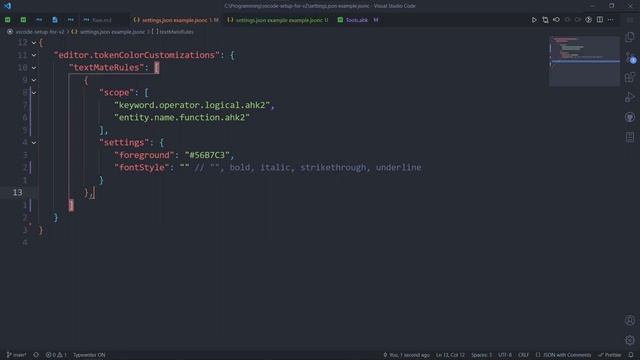Screen dimensions: 640x360
Task: Click the settings.json example.jsonc breadcrumb
Action: coord(112,32)
